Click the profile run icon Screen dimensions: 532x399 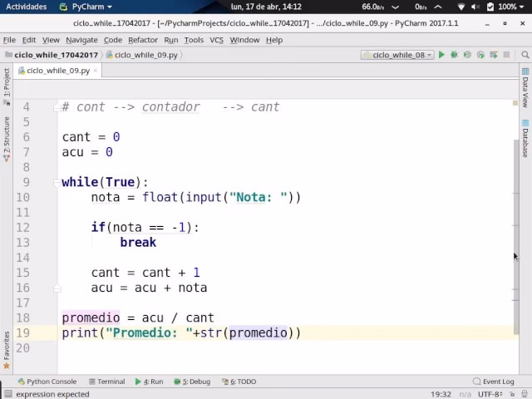click(480, 55)
